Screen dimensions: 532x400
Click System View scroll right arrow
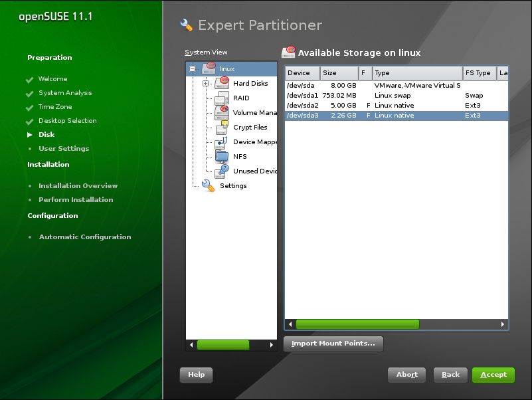(x=272, y=345)
